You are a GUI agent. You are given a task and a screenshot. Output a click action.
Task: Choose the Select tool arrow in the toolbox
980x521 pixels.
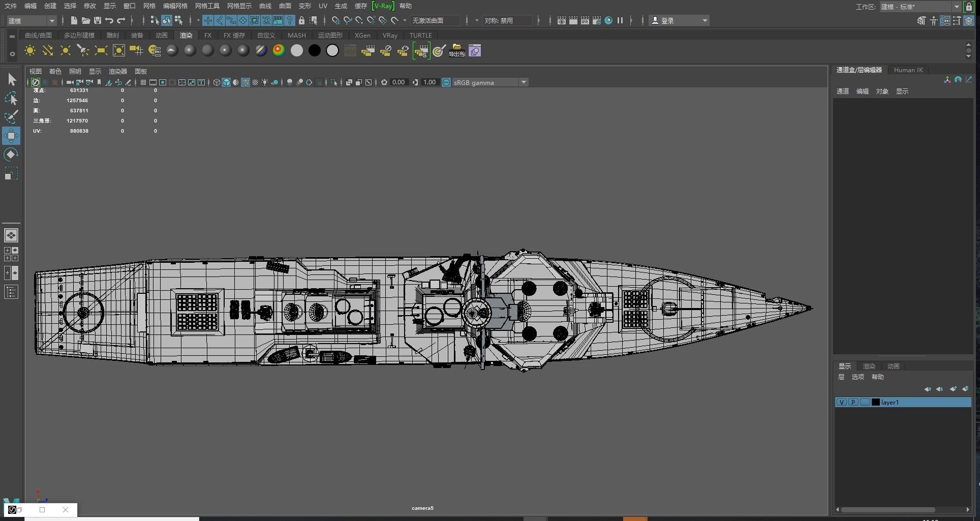pyautogui.click(x=11, y=79)
